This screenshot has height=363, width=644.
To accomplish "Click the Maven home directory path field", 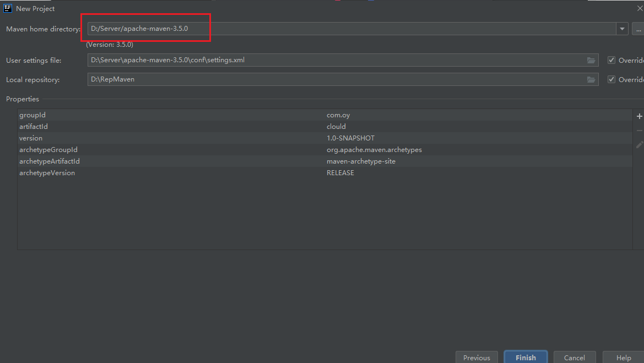I will click(351, 29).
